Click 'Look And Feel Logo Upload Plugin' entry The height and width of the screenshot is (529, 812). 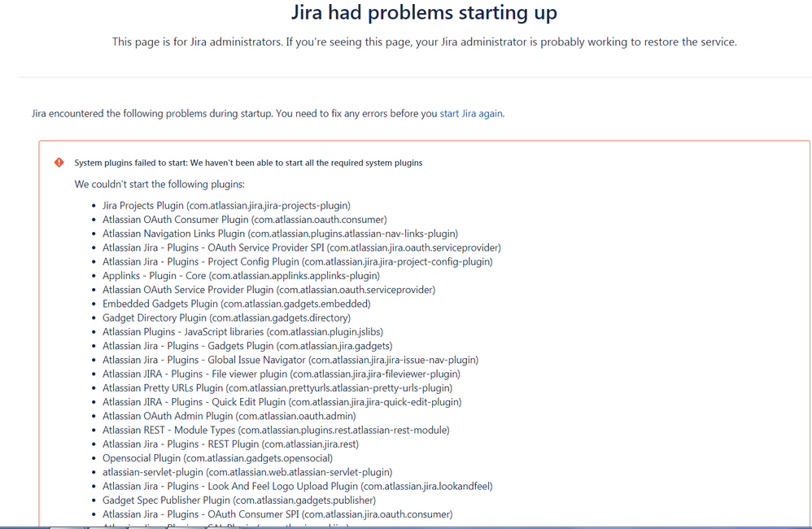(x=297, y=486)
